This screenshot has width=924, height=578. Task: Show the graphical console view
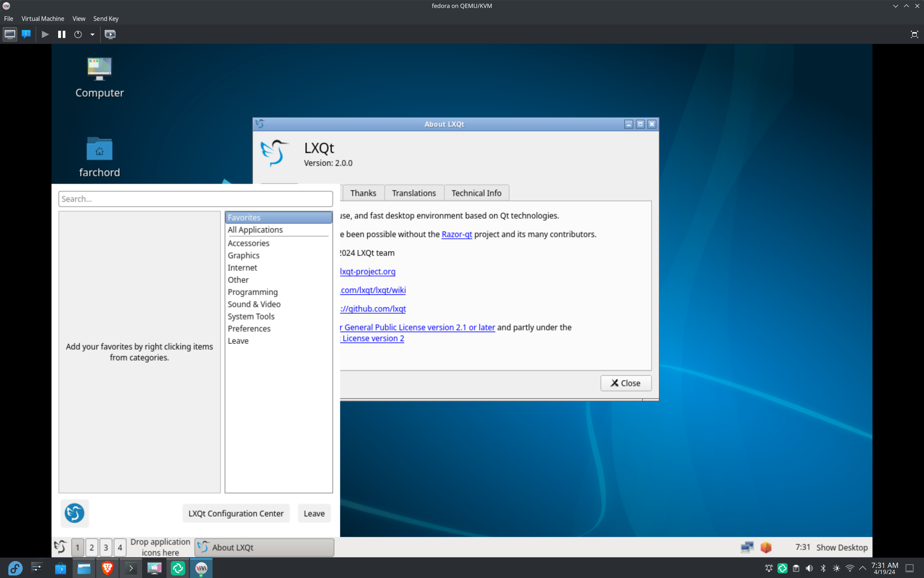(10, 34)
